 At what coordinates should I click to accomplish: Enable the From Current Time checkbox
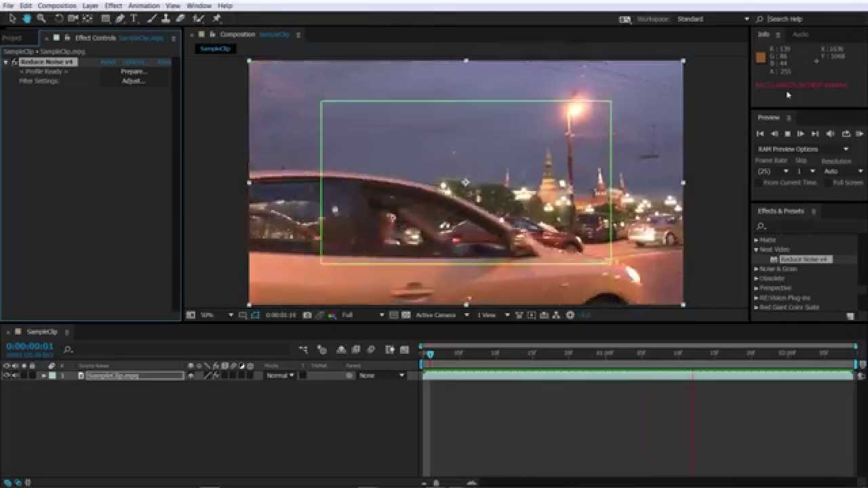click(x=759, y=182)
